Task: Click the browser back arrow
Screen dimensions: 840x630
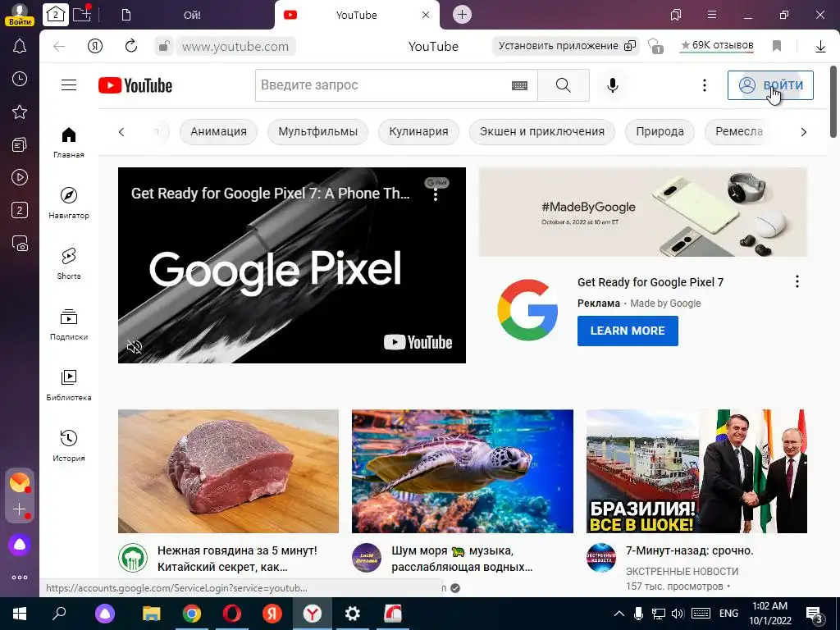Action: pyautogui.click(x=59, y=46)
